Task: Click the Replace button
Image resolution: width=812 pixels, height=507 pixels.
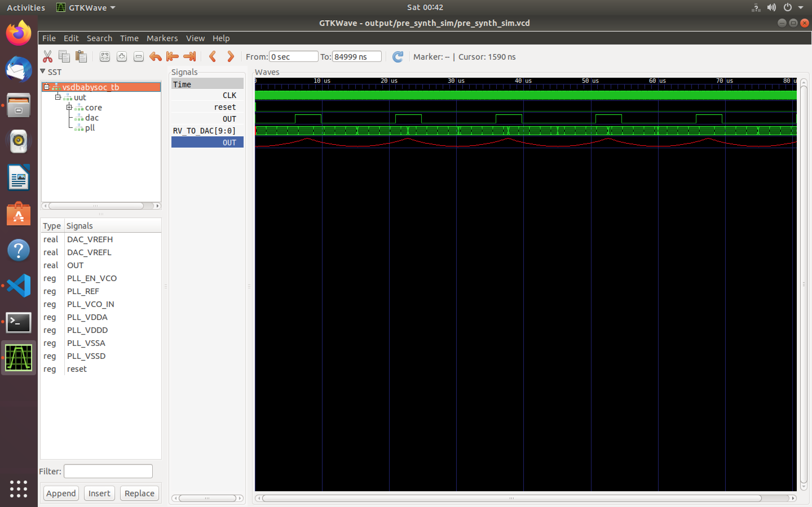Action: (139, 493)
